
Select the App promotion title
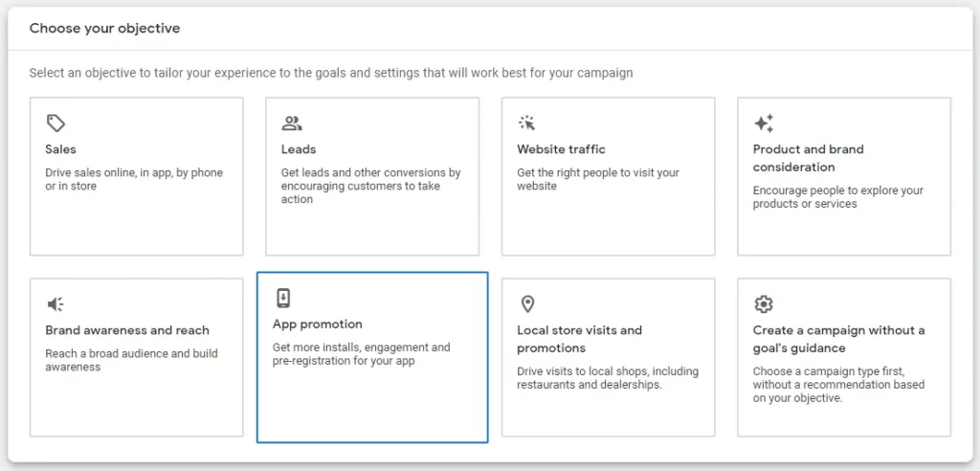click(x=318, y=325)
